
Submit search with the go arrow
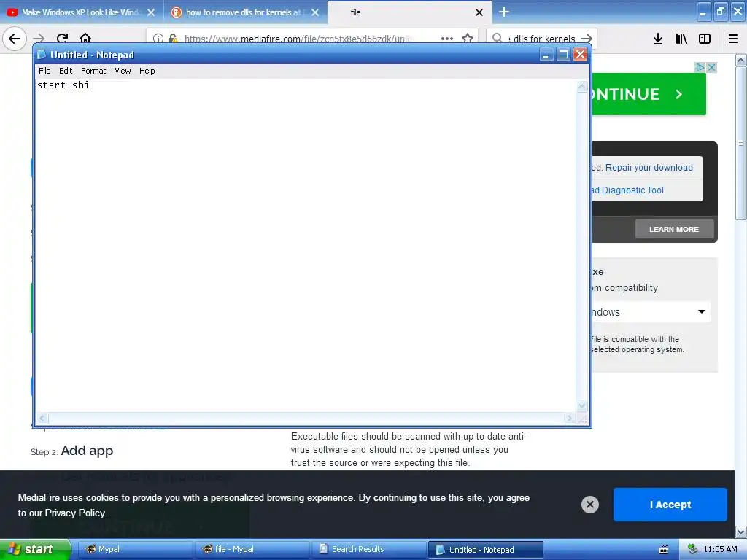[x=587, y=39]
